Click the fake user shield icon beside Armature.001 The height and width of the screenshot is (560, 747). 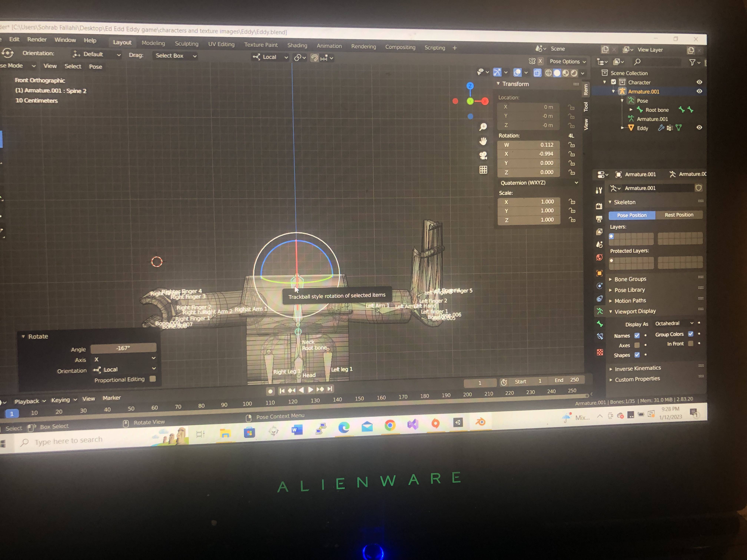click(x=698, y=188)
